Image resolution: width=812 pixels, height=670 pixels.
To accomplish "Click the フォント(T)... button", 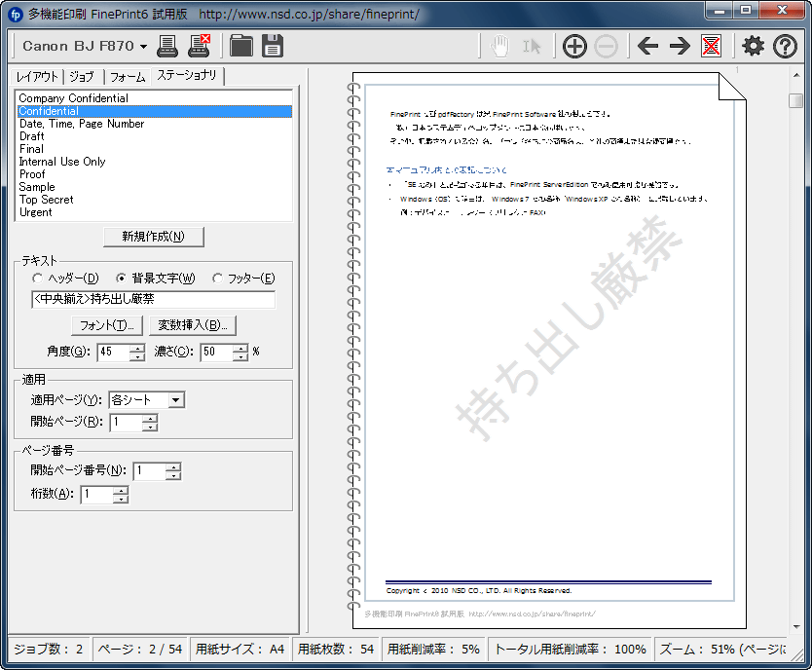I will click(107, 325).
